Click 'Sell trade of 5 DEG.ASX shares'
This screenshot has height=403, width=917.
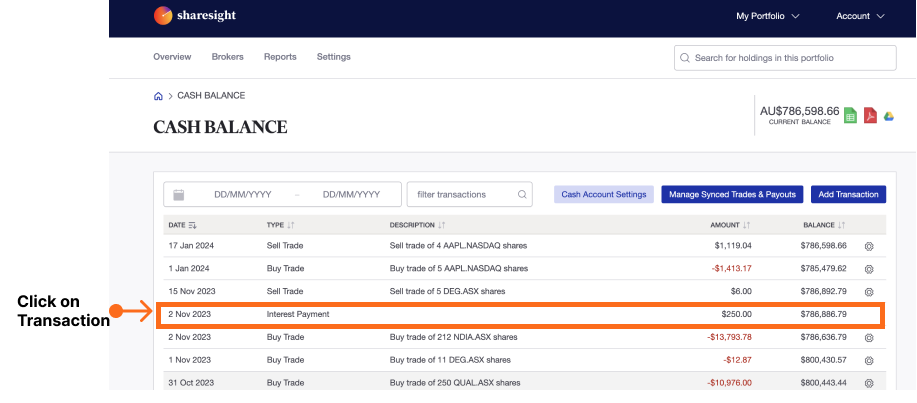tap(447, 291)
